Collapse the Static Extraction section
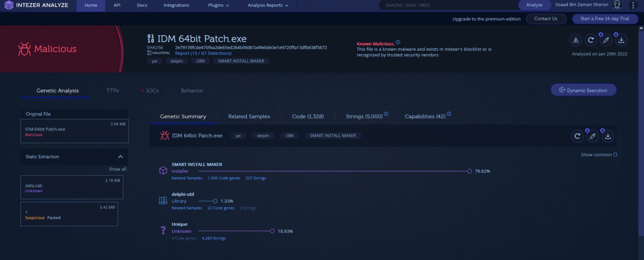 point(120,157)
